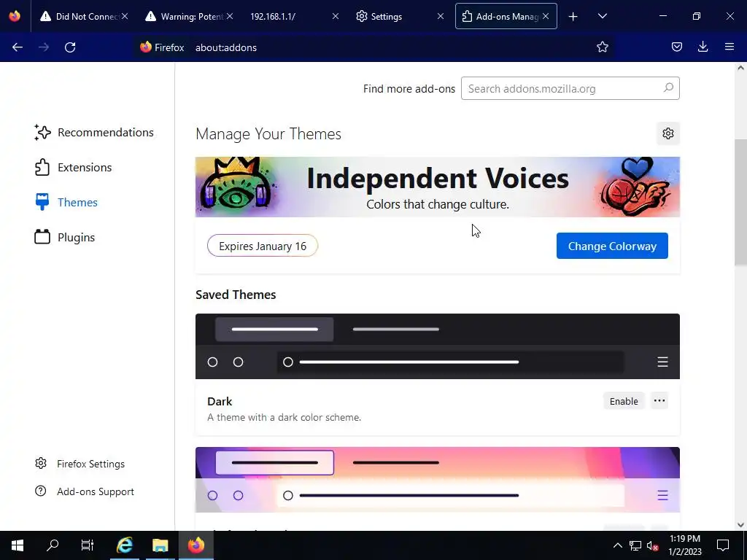Click the Independent Voices banner

[438, 187]
